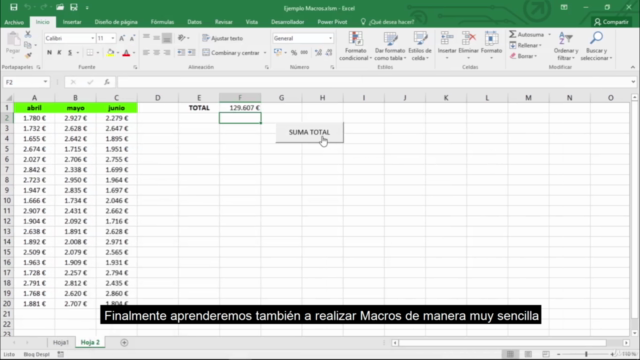The height and width of the screenshot is (360, 640).
Task: Click the zoom slider handle
Action: point(586,354)
